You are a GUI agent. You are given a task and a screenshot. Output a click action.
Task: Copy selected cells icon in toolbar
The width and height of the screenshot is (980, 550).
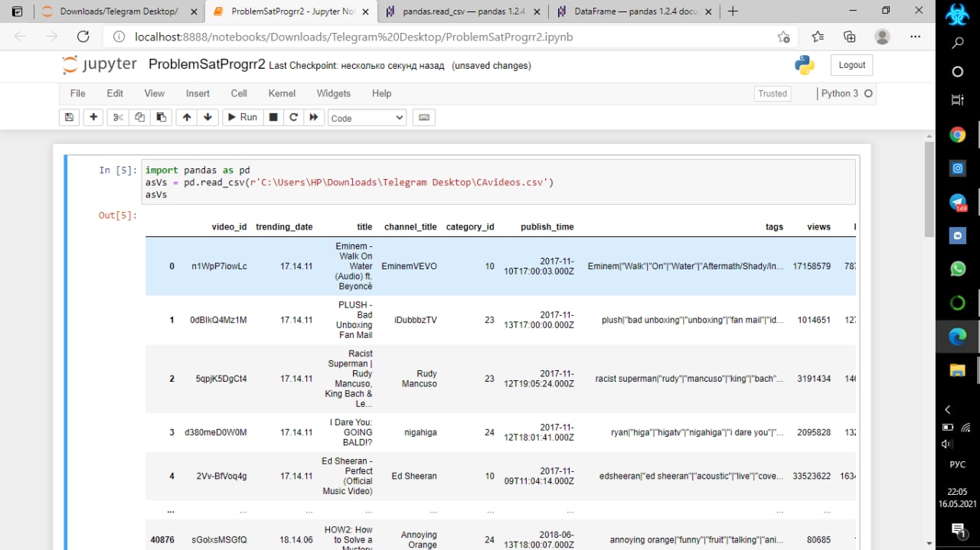click(139, 118)
